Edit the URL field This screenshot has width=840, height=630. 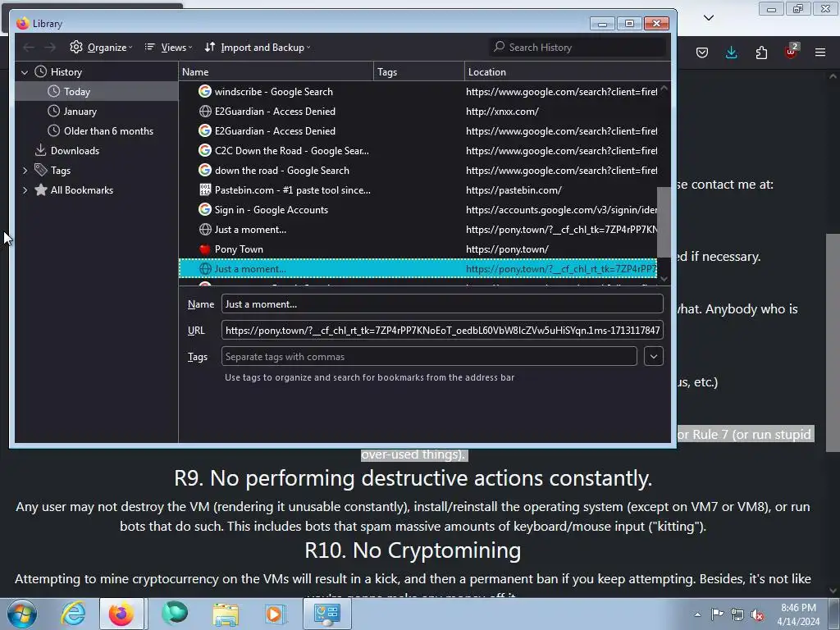[x=442, y=330]
